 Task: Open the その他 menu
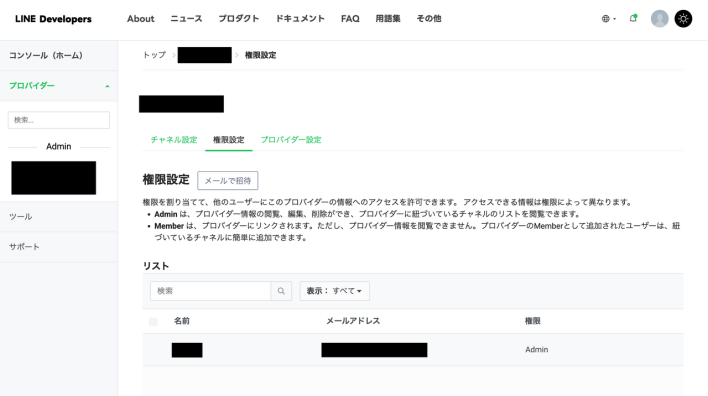429,19
